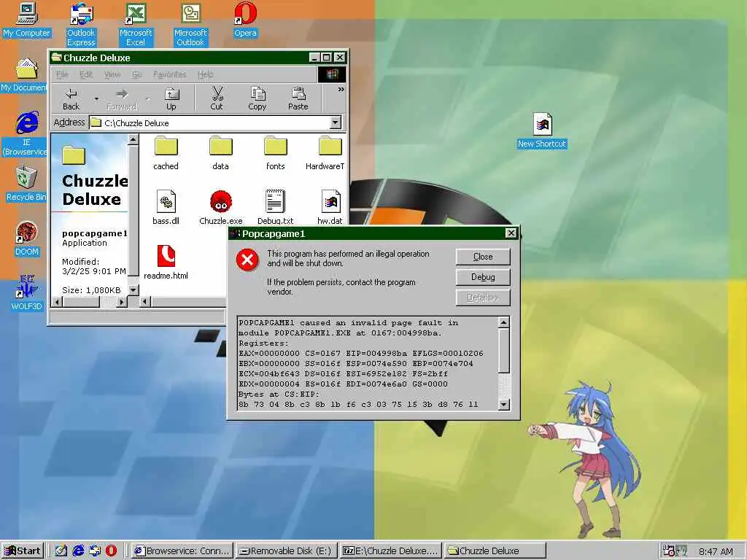Screen dimensions: 747x560
Task: Select hw.dat file
Action: tap(330, 207)
